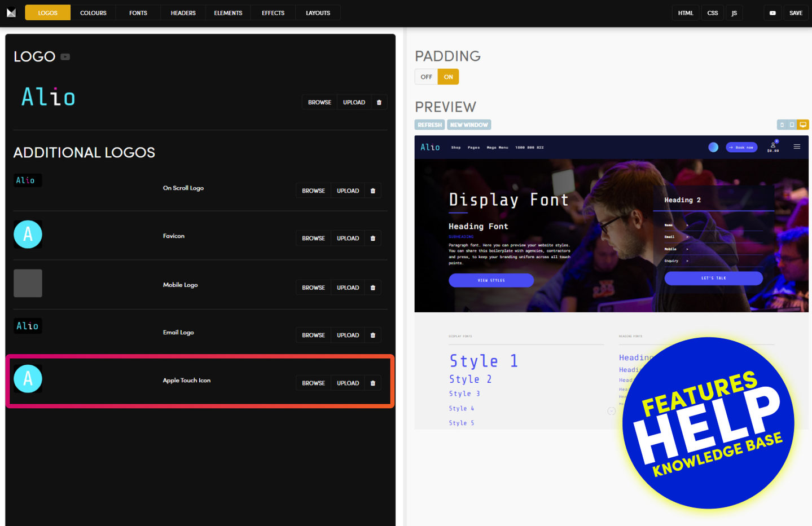The image size is (812, 526).
Task: Turn padding ON
Action: pyautogui.click(x=448, y=77)
